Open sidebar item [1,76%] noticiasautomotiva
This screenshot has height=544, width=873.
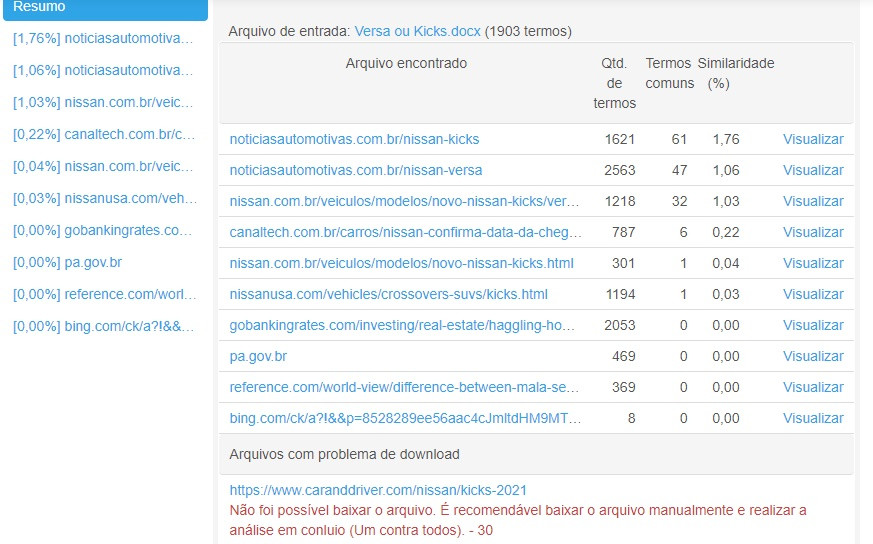(x=103, y=38)
